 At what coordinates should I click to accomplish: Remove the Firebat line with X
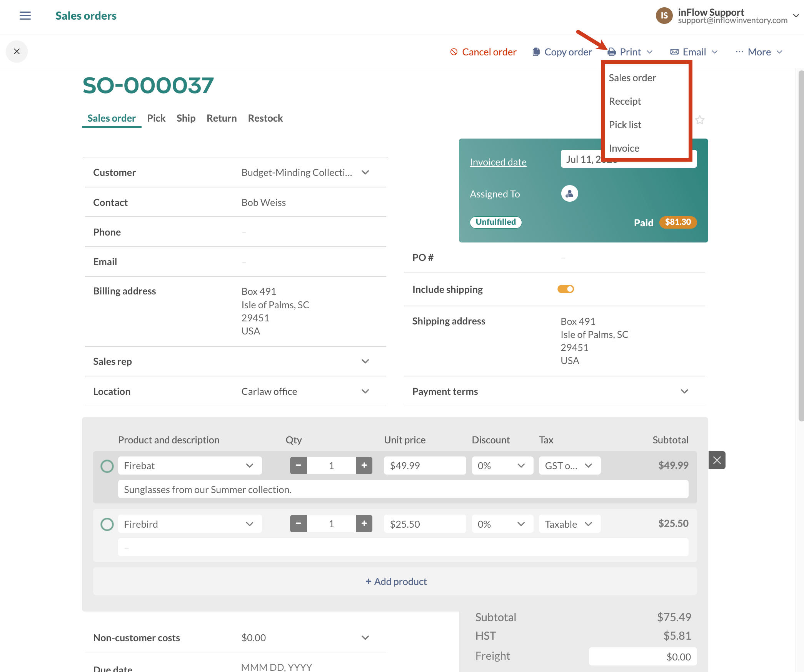(x=717, y=460)
